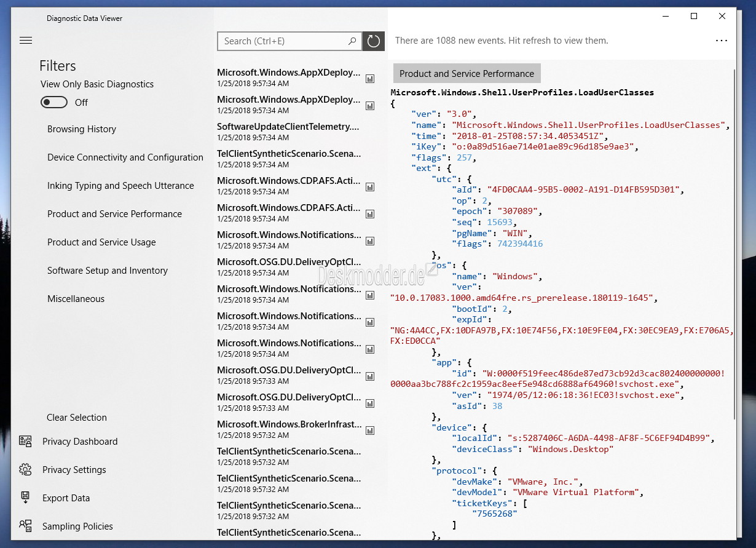Select first Microsoft.Windows.AppXDeploy event row
This screenshot has height=548, width=756.
pyautogui.click(x=289, y=77)
